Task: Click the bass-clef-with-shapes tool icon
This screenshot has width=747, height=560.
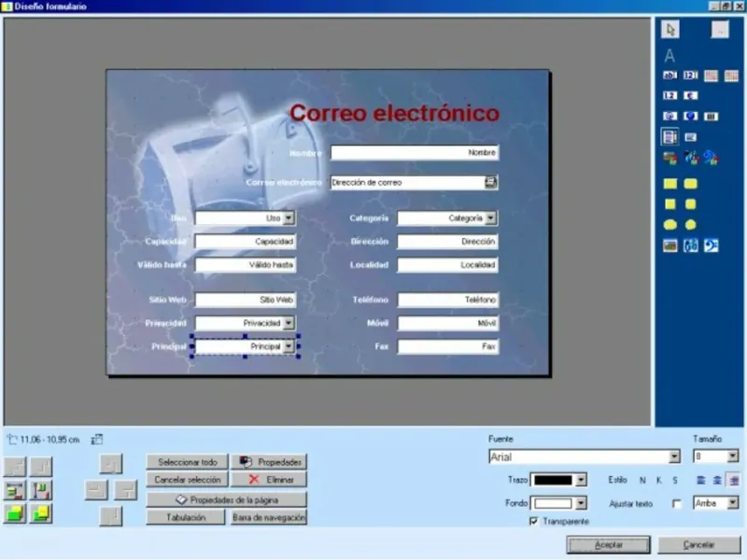Action: click(x=711, y=158)
